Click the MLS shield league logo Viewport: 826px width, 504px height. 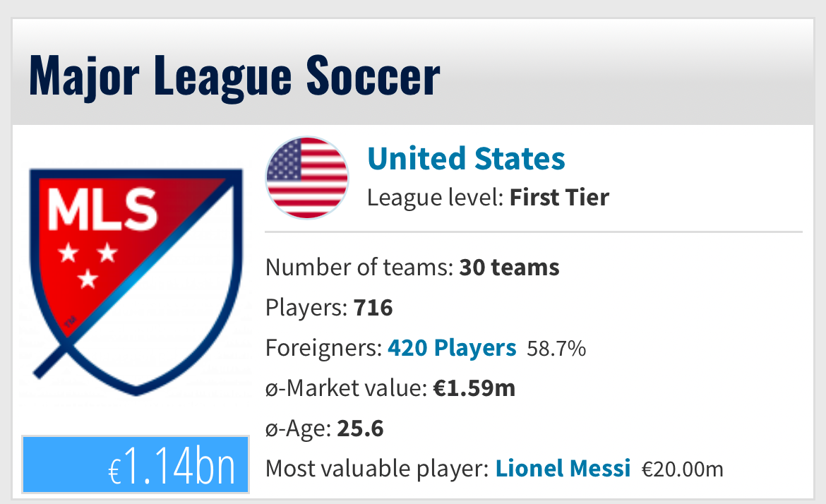coord(136,282)
